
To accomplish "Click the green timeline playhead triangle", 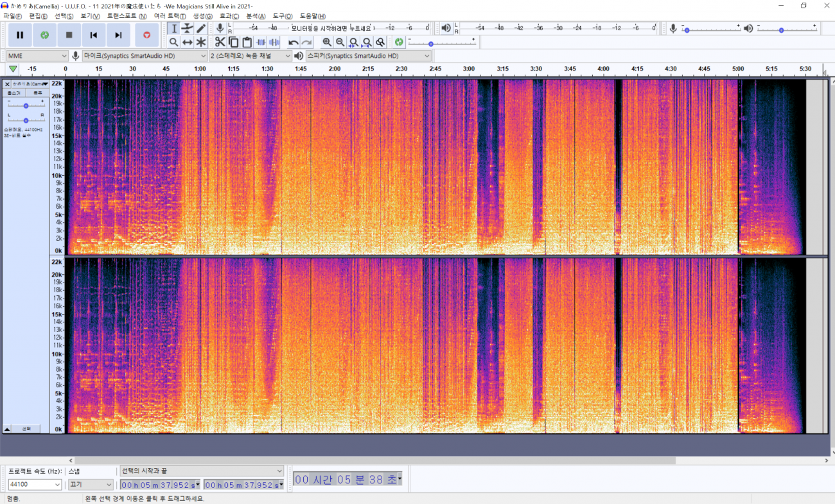I will click(13, 69).
